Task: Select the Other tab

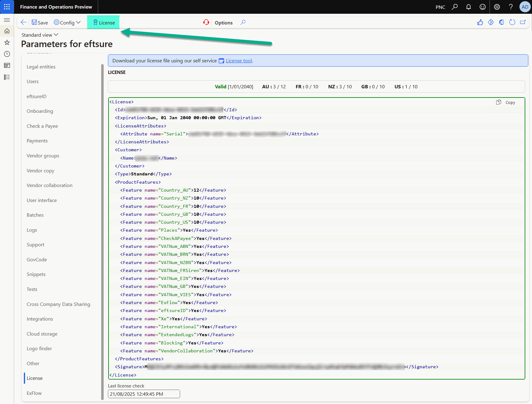Action: click(x=33, y=363)
